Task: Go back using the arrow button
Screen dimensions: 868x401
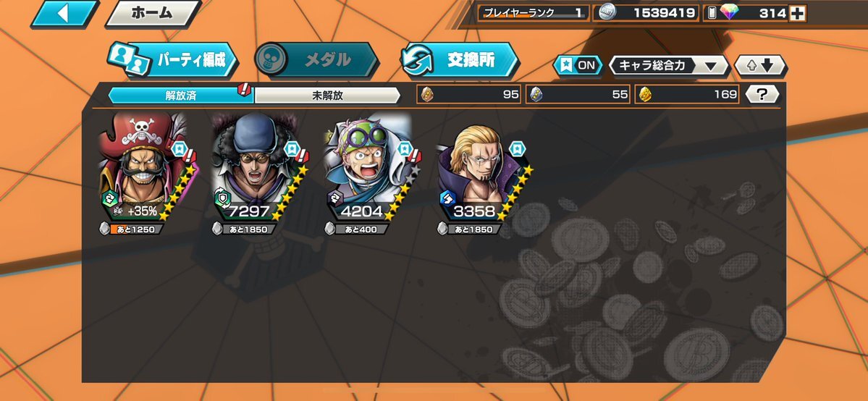Action: 63,13
